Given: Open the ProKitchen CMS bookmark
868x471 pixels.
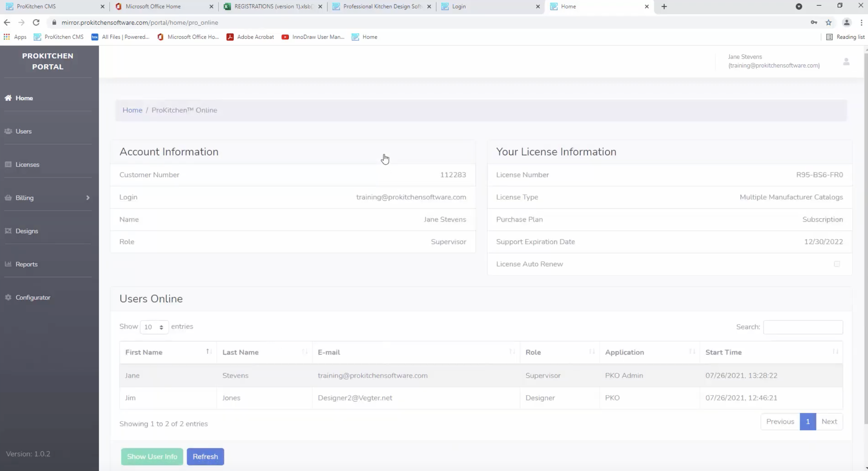Looking at the screenshot, I should (59, 37).
